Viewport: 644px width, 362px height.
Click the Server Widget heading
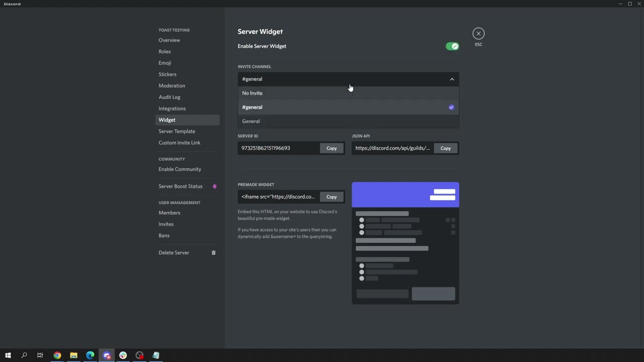click(x=260, y=32)
